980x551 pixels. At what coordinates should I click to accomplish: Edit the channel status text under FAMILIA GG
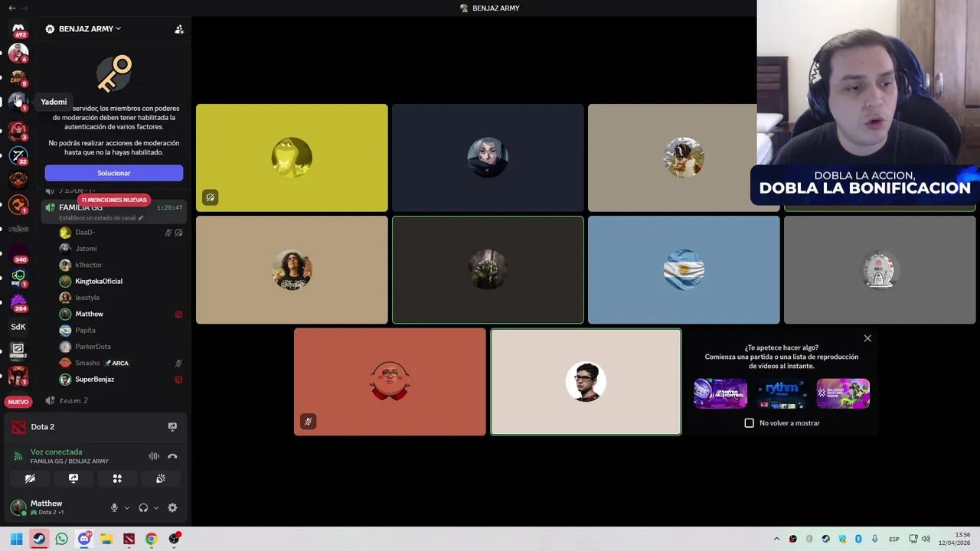click(101, 218)
